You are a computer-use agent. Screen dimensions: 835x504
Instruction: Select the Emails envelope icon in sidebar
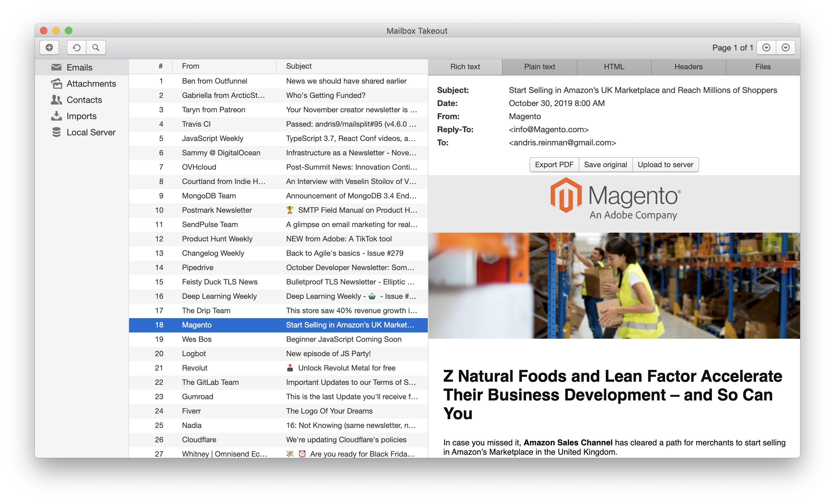[x=56, y=67]
